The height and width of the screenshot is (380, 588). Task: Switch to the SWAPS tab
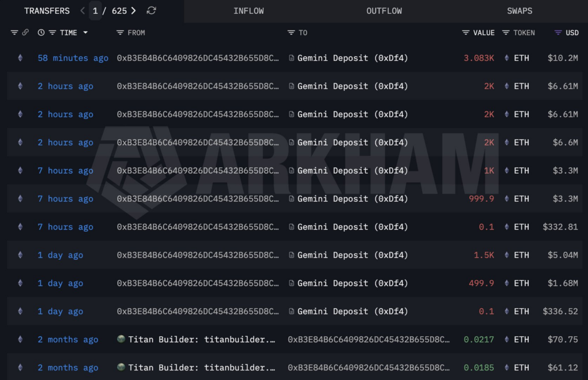519,11
